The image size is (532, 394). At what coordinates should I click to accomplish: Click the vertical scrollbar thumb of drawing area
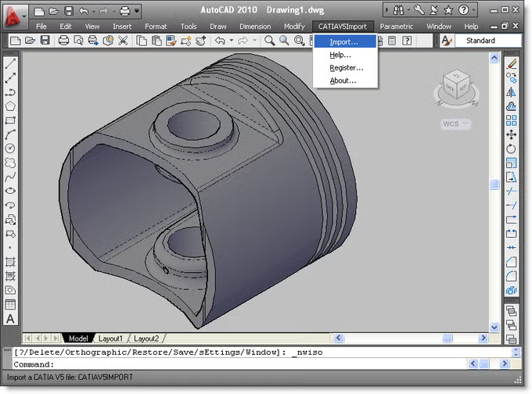[494, 184]
